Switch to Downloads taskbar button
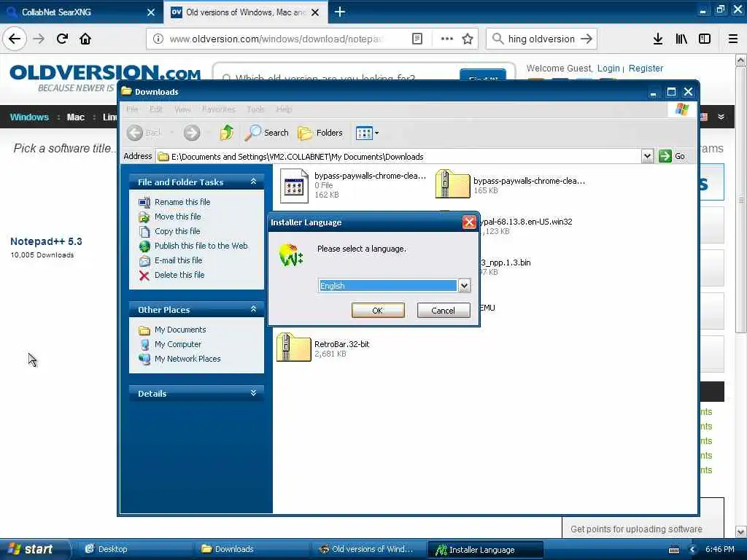 click(x=251, y=549)
